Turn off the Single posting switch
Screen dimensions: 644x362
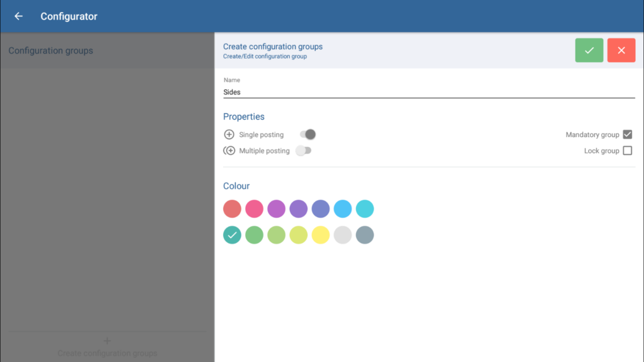coord(308,135)
